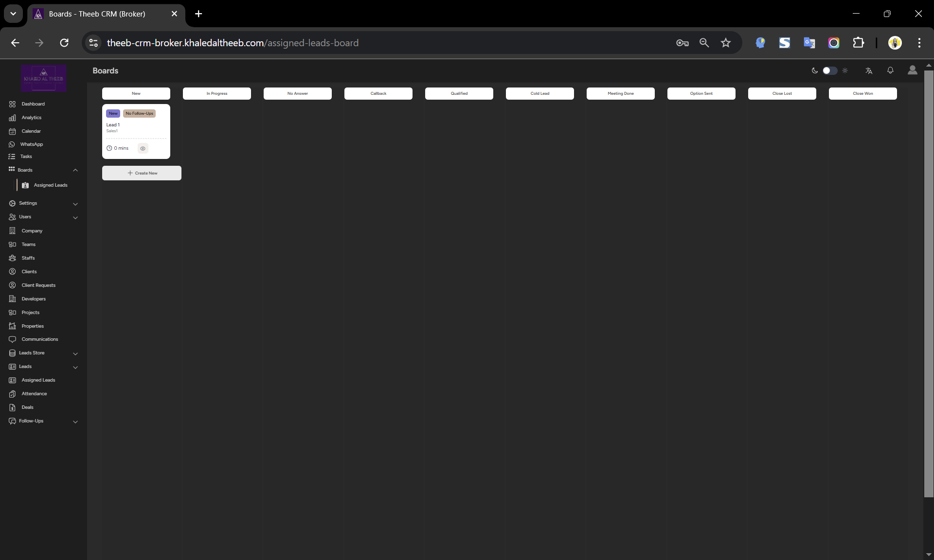Click the Close Won column header
934x560 pixels.
tap(862, 93)
